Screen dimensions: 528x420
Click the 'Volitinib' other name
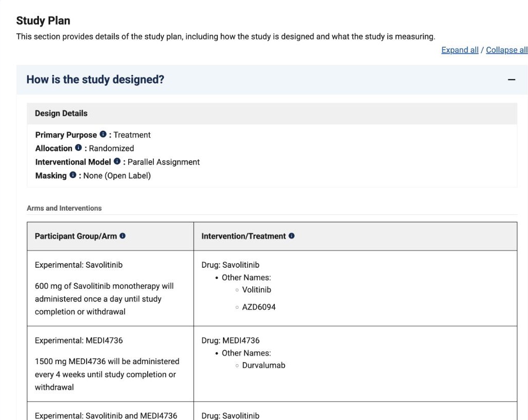click(x=256, y=290)
